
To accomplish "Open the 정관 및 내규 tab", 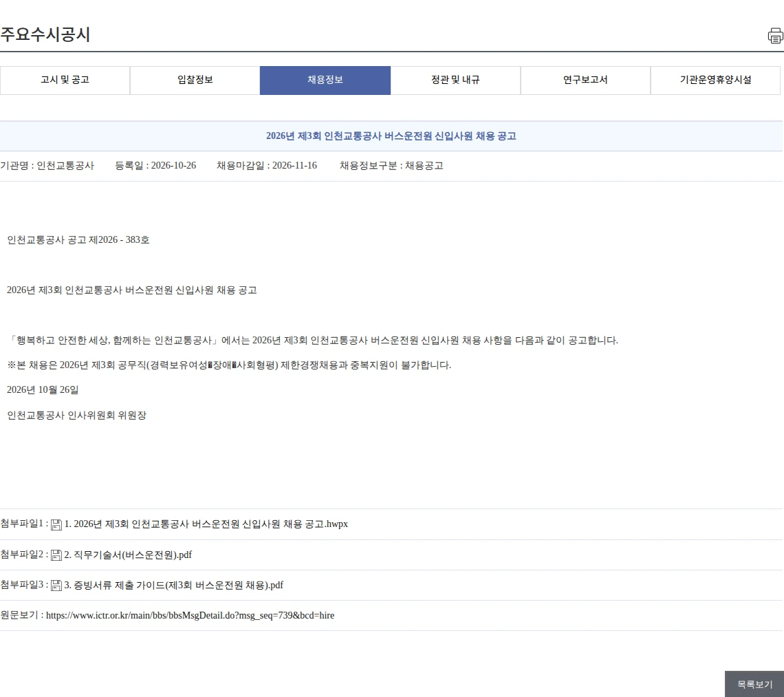I will point(455,80).
